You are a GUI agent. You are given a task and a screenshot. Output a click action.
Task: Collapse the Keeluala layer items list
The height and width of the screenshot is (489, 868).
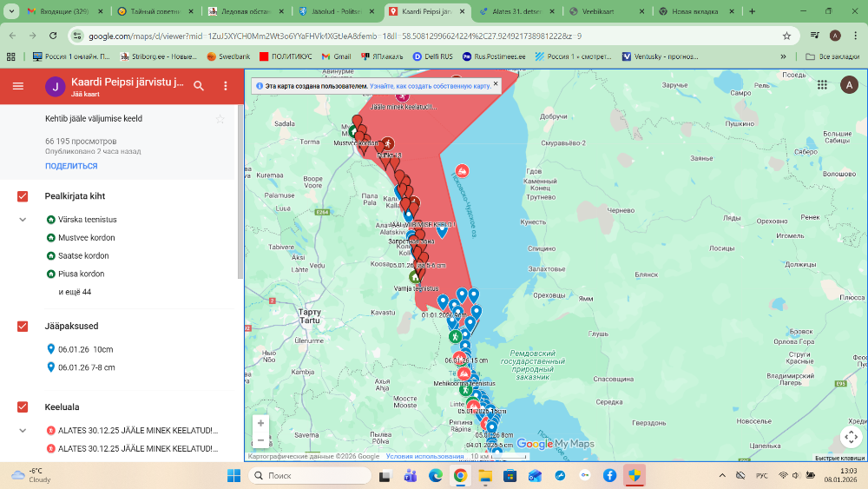coord(23,430)
